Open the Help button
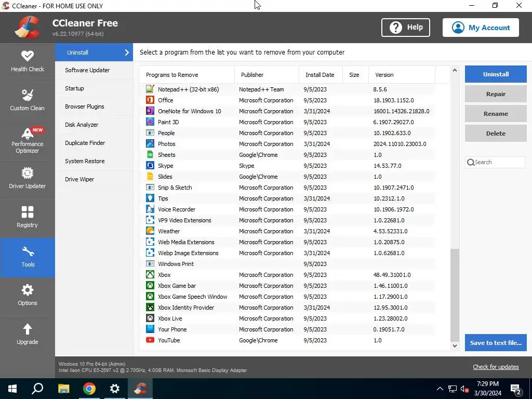This screenshot has width=532, height=399. [406, 28]
